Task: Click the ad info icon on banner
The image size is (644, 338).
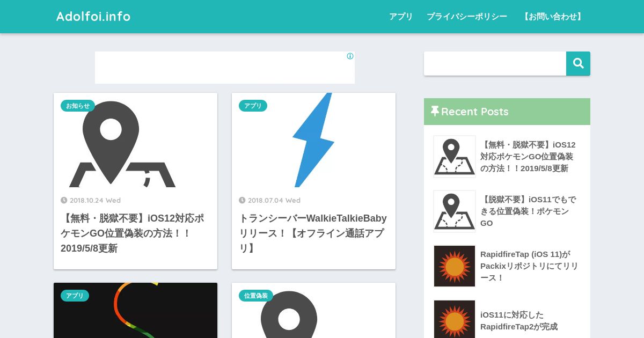Action: tap(350, 56)
